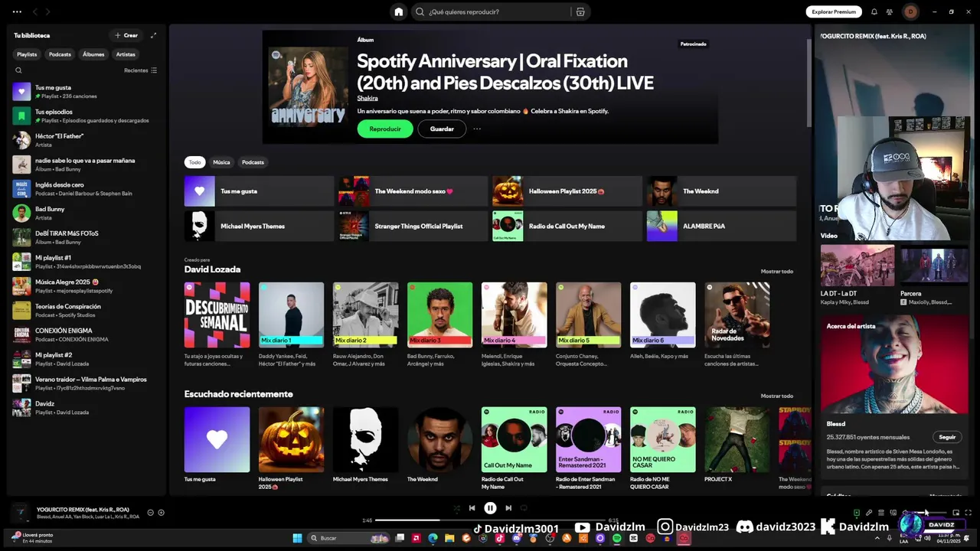Skip to the next track

(508, 508)
